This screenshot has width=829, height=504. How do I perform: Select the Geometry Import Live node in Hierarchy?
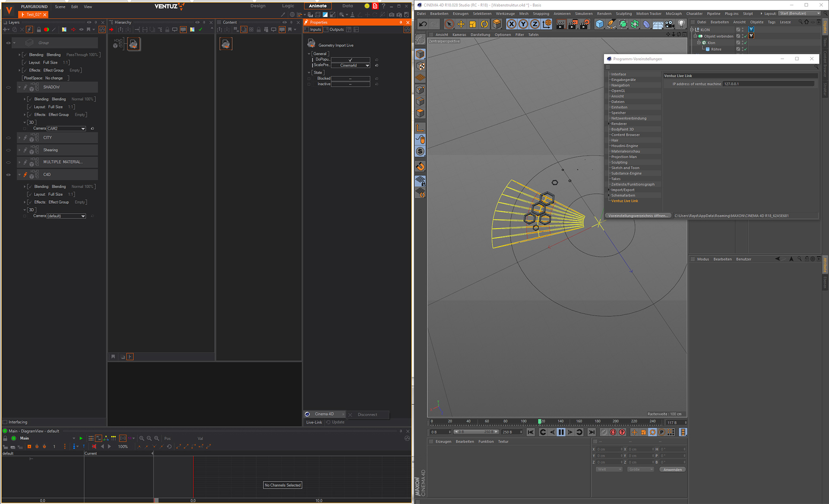pyautogui.click(x=133, y=44)
